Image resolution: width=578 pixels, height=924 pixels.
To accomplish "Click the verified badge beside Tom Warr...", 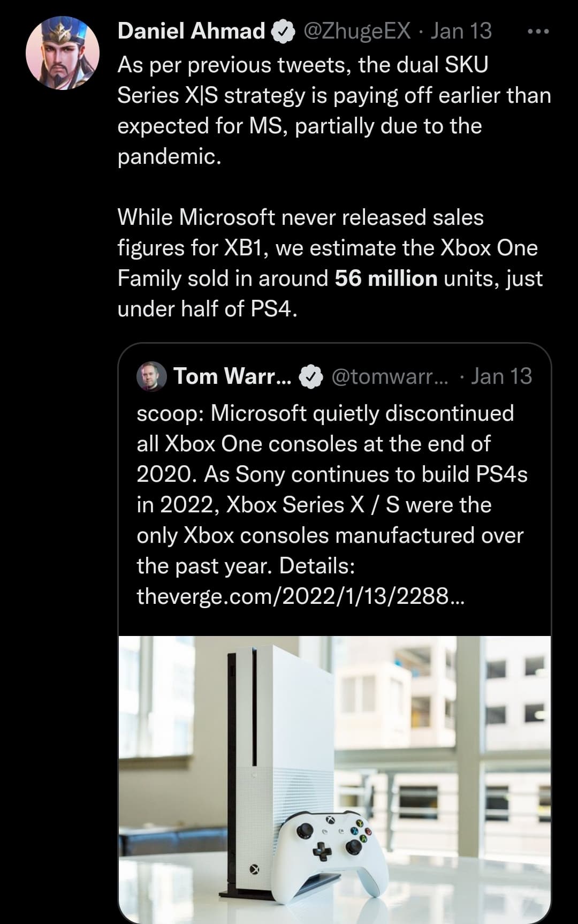I will pyautogui.click(x=310, y=377).
